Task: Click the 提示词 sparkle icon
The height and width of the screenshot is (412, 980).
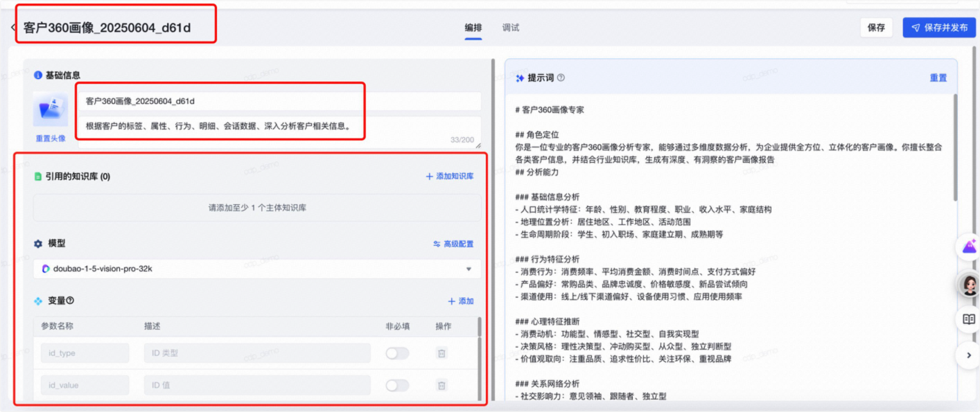Action: coord(520,78)
